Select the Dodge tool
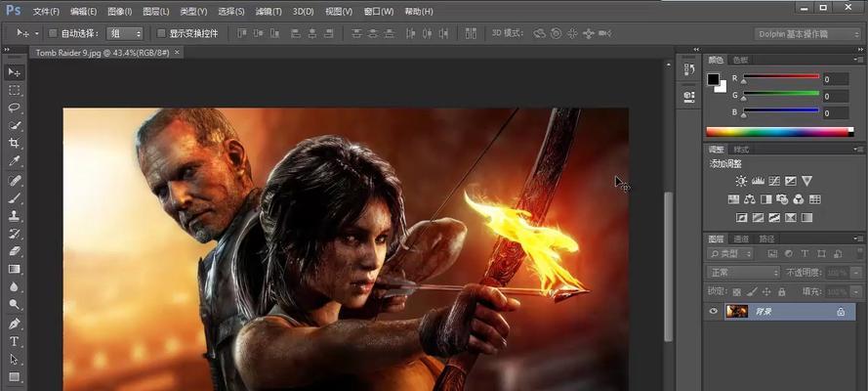 pyautogui.click(x=15, y=304)
